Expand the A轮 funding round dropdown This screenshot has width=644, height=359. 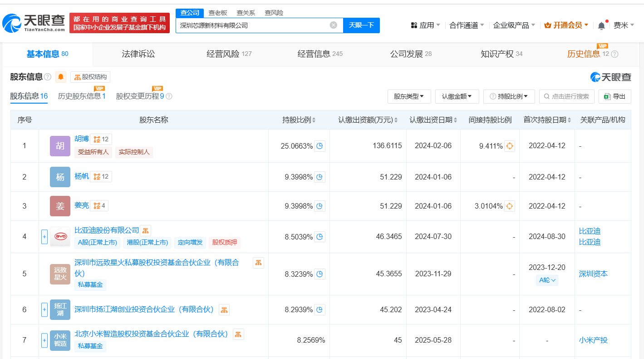pyautogui.click(x=547, y=280)
